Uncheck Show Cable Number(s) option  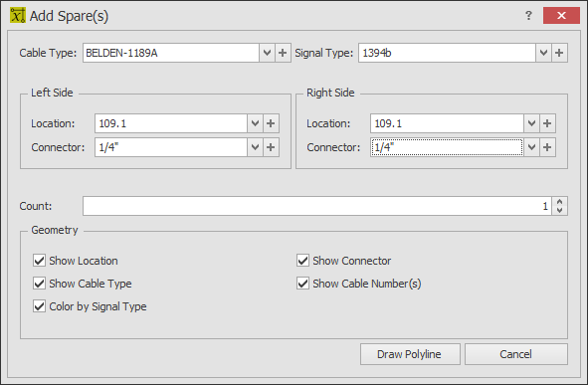click(x=302, y=284)
